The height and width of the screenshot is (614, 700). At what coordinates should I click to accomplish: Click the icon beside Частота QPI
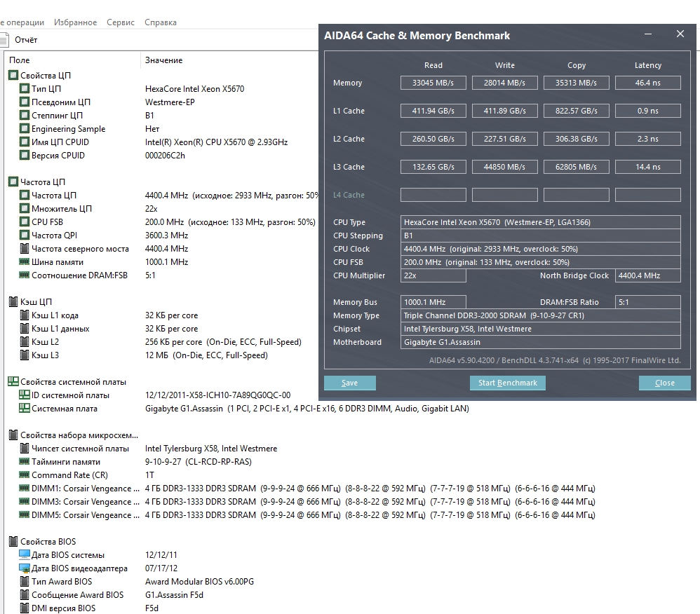point(24,236)
